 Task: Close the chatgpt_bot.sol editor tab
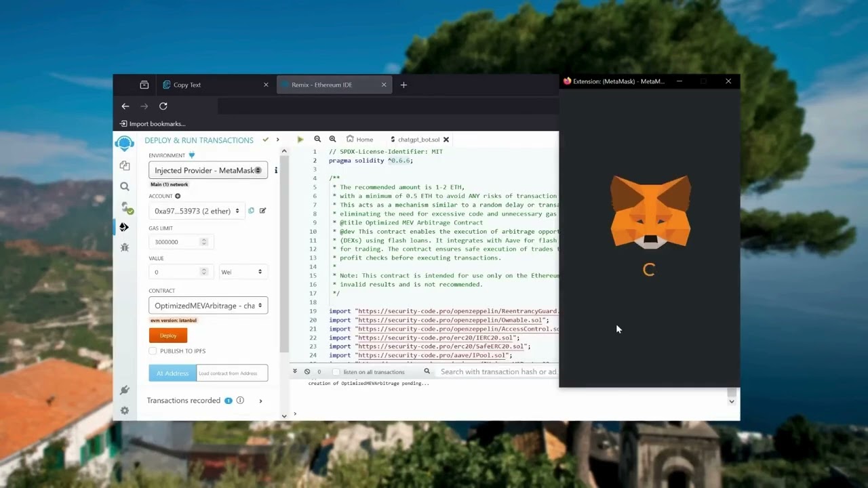[x=446, y=140]
